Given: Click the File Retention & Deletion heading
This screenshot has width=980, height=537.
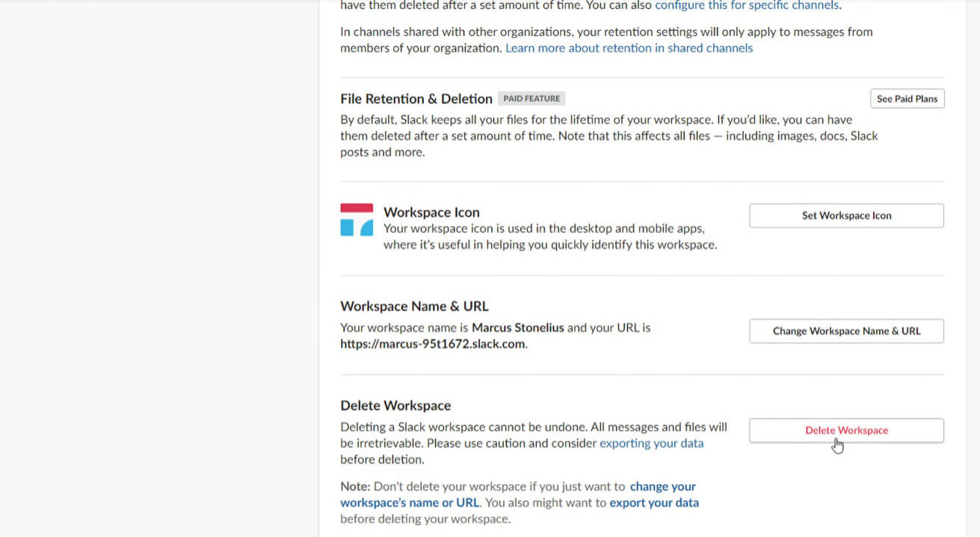Looking at the screenshot, I should tap(416, 98).
